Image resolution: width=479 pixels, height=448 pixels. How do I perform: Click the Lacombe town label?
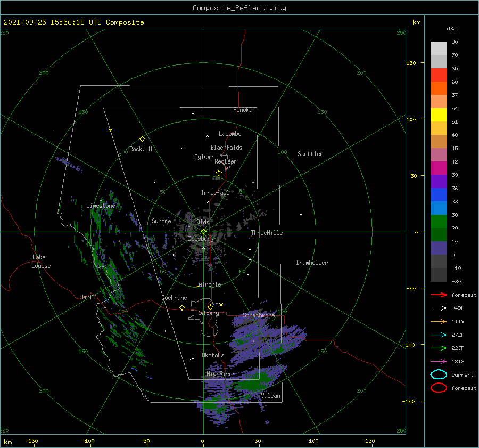click(230, 134)
